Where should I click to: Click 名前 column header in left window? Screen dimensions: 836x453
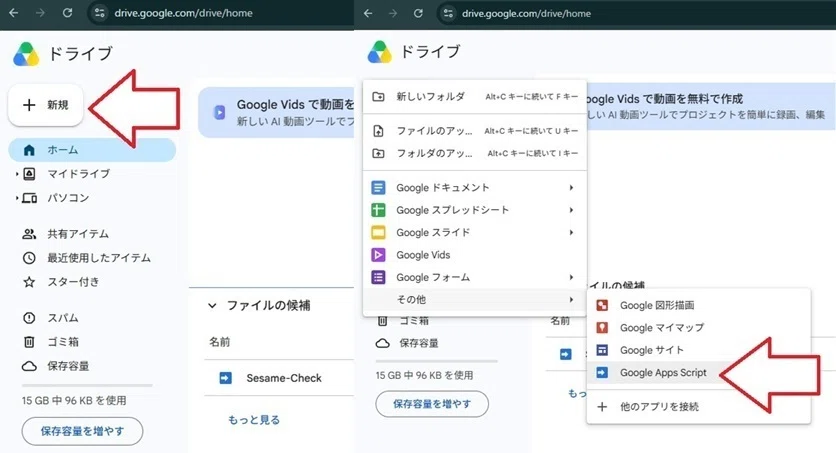click(x=219, y=342)
